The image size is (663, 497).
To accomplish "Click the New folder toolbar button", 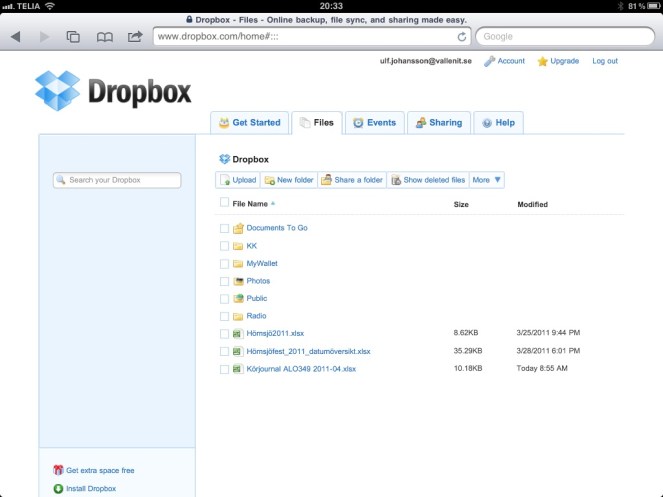I will [289, 180].
